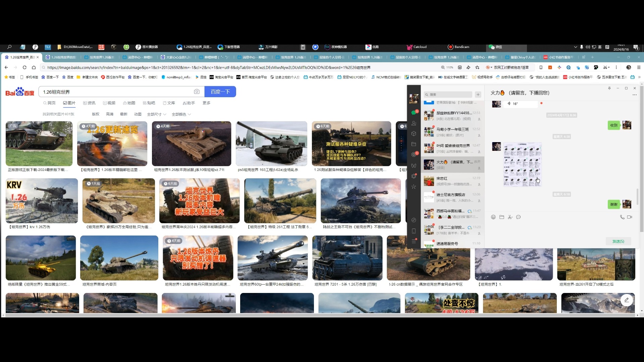Screen dimensions: 644x362
Task: Open Bandicam from the taskbar
Action: [x=459, y=47]
